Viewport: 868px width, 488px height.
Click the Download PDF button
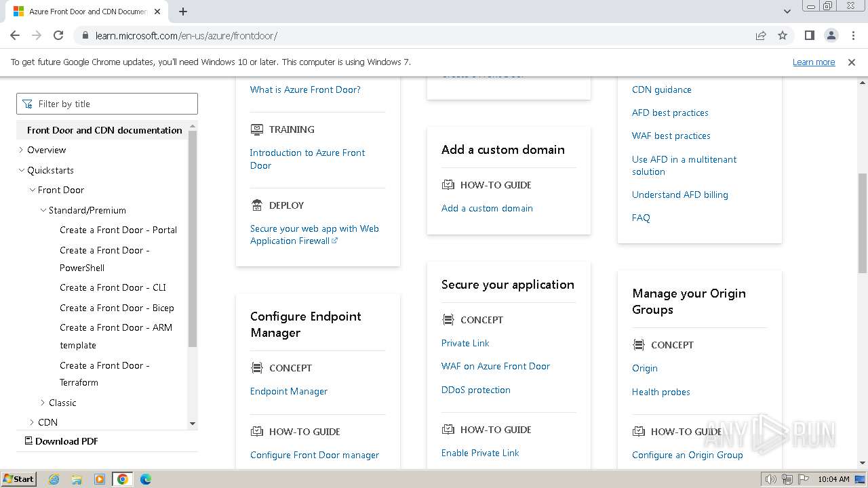61,441
